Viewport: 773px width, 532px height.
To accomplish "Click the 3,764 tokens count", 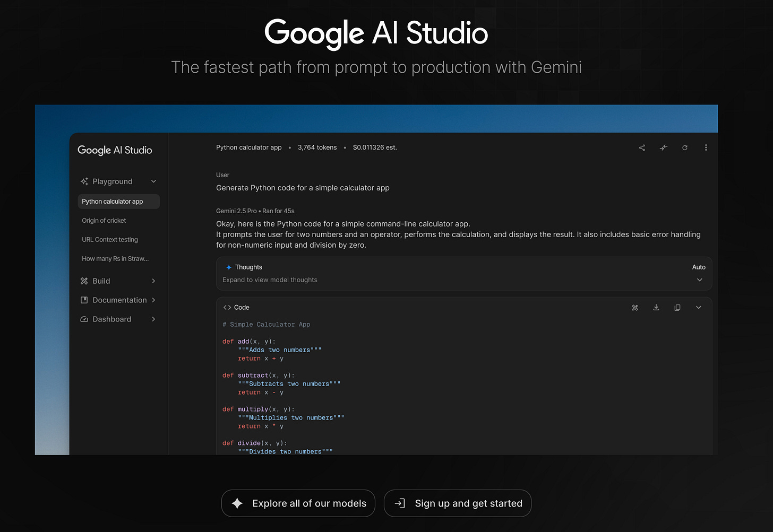I will pyautogui.click(x=317, y=147).
